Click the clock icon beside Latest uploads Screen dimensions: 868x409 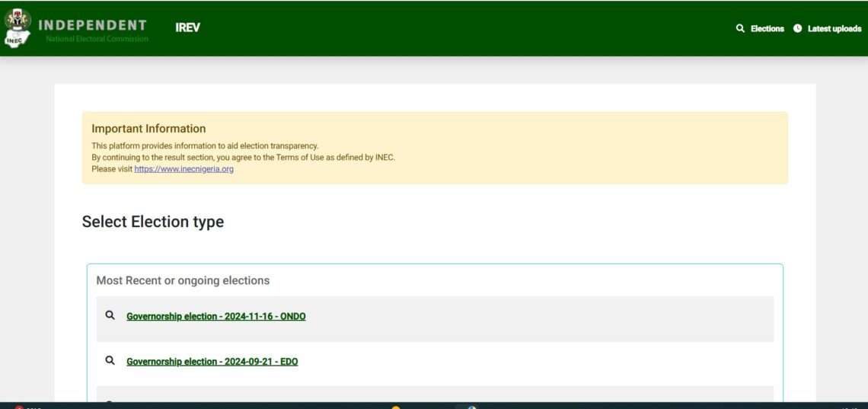[798, 28]
